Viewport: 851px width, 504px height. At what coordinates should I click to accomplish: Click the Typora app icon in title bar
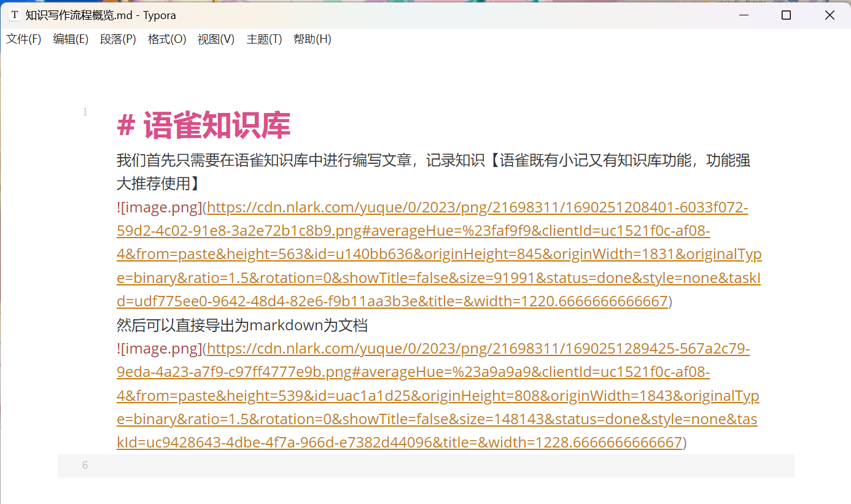(x=15, y=15)
